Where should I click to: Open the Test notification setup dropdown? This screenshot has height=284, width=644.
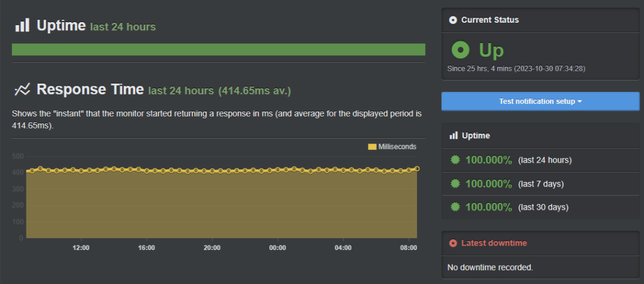pyautogui.click(x=540, y=101)
